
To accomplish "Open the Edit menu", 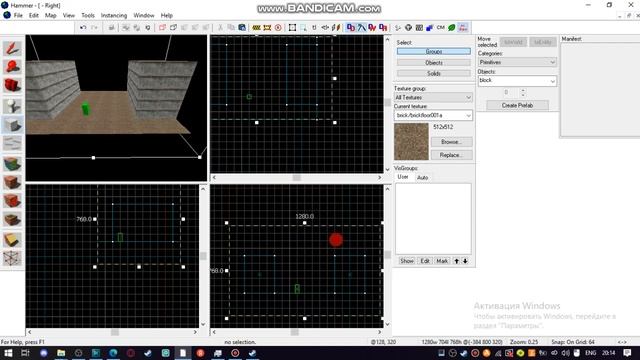I will pos(34,15).
